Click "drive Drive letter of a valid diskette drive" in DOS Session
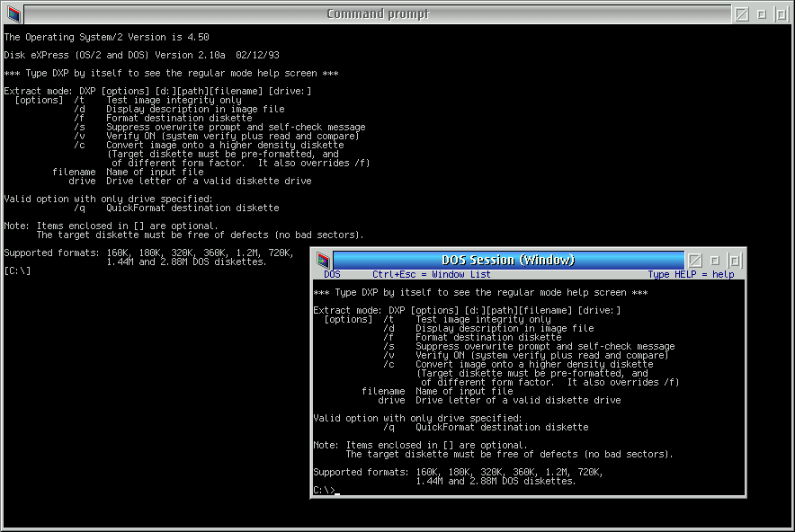The height and width of the screenshot is (532, 795). coord(499,400)
